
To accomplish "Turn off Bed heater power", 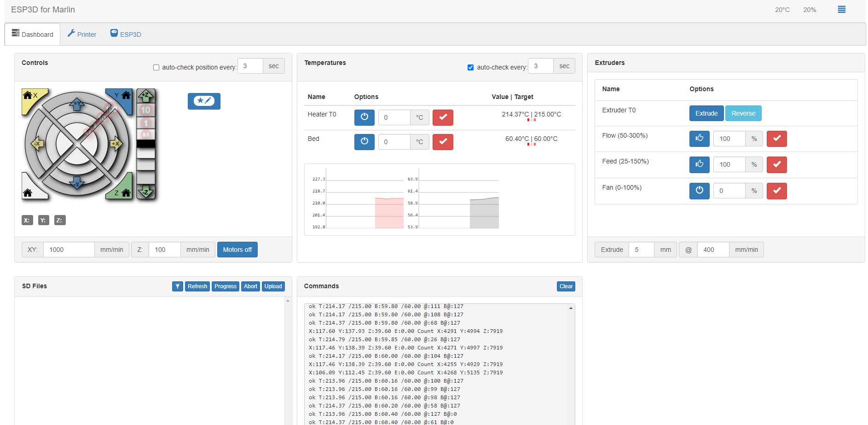I will click(365, 142).
